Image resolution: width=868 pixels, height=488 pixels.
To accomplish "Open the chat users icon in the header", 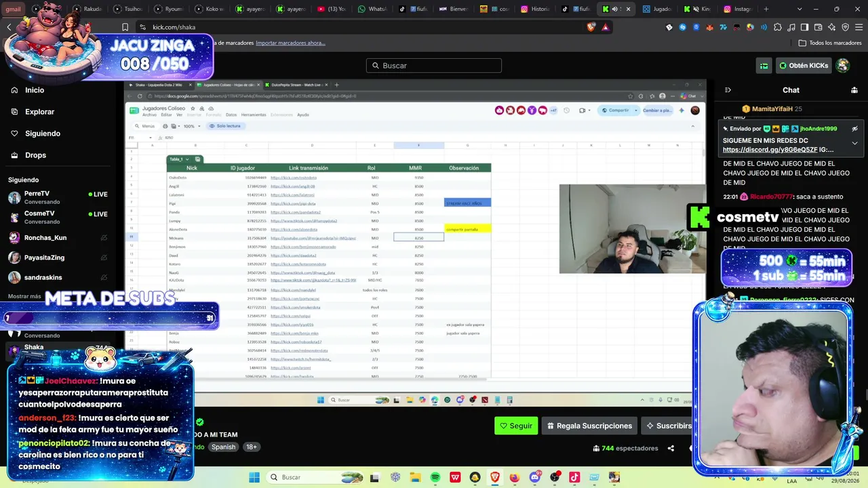I will click(x=854, y=90).
